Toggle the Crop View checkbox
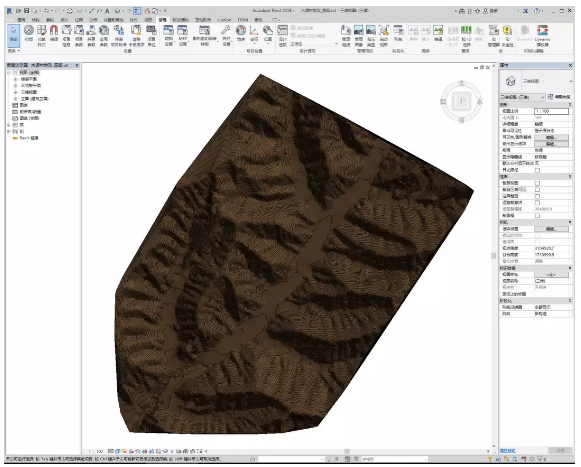581x467 pixels. 537,183
